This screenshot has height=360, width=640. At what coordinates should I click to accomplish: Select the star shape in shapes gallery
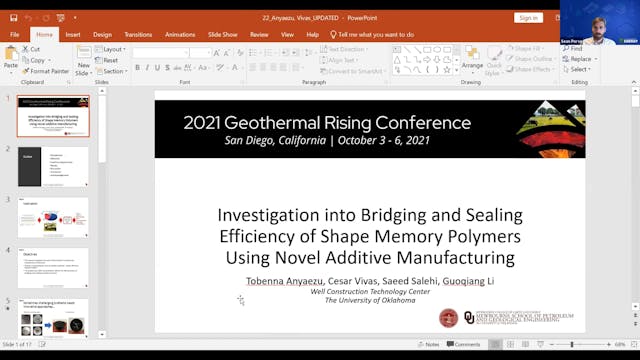coord(447,70)
